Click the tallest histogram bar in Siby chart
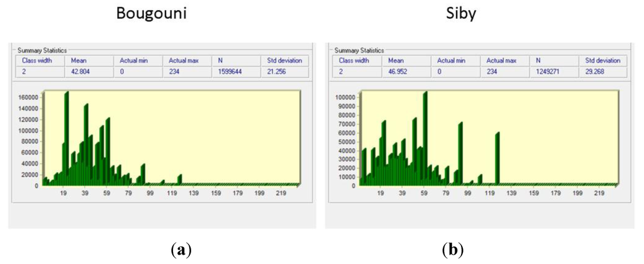This screenshot has height=264, width=644. click(x=425, y=139)
